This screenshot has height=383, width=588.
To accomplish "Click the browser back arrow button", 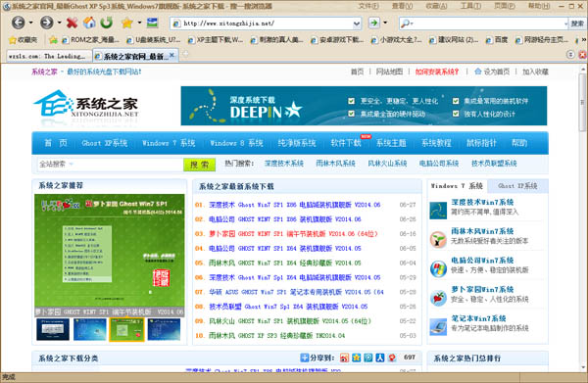I will point(18,24).
